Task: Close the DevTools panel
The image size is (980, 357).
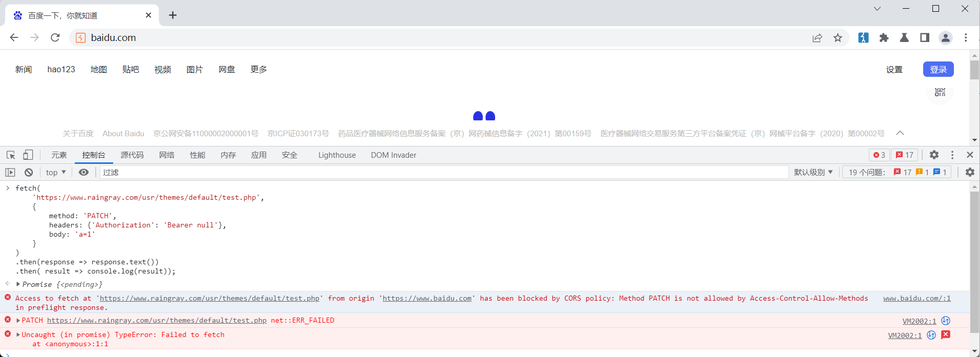Action: (970, 155)
